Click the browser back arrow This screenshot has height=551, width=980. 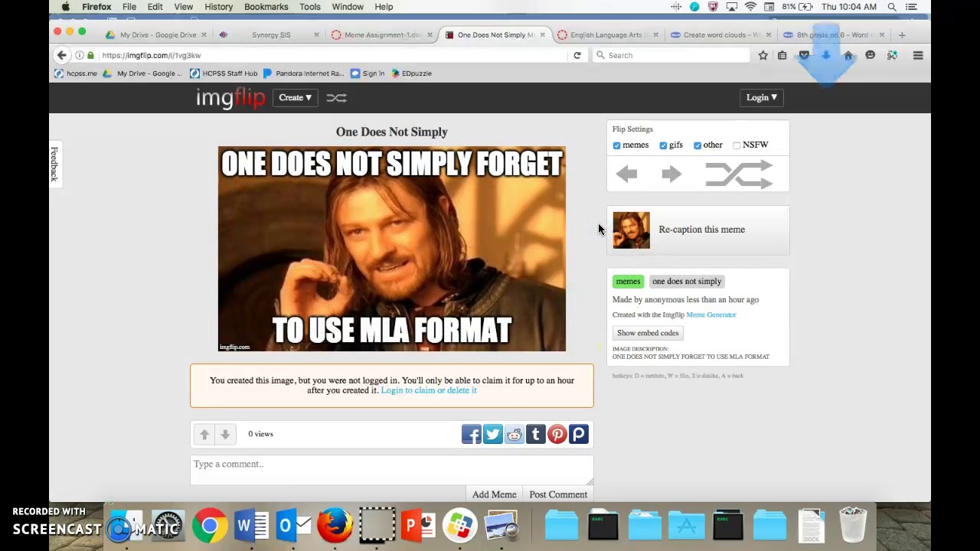coord(62,55)
